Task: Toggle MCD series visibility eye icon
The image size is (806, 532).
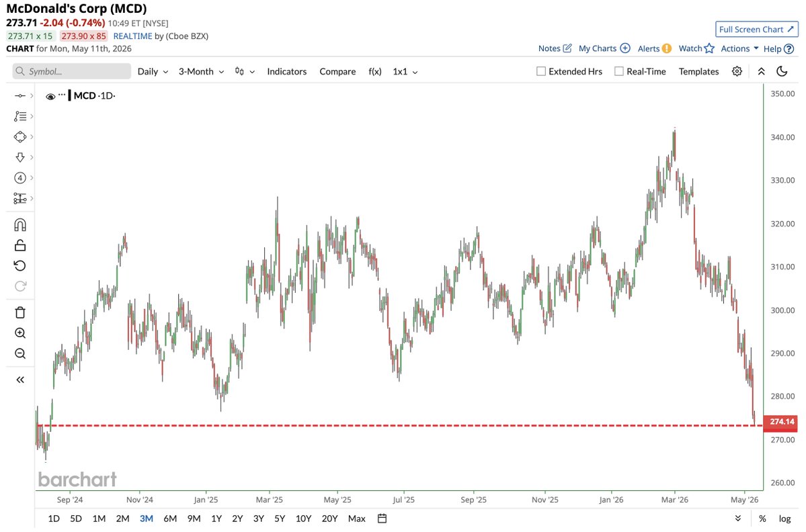Action: (50, 97)
